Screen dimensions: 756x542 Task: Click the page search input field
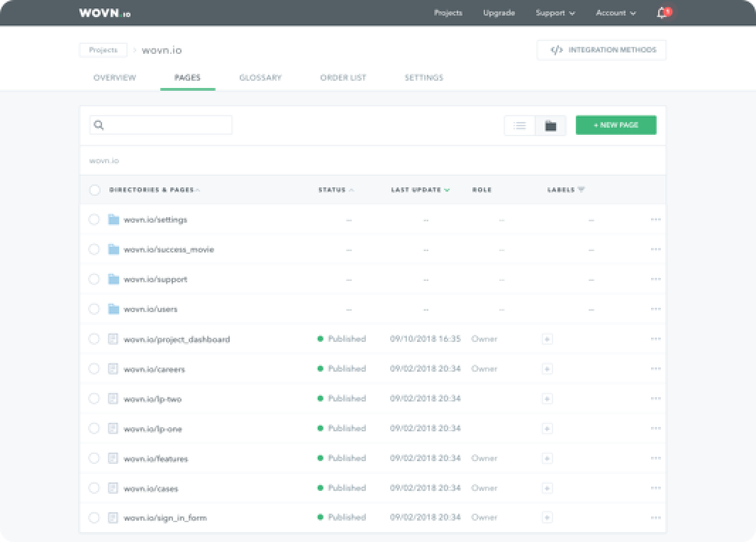point(167,125)
